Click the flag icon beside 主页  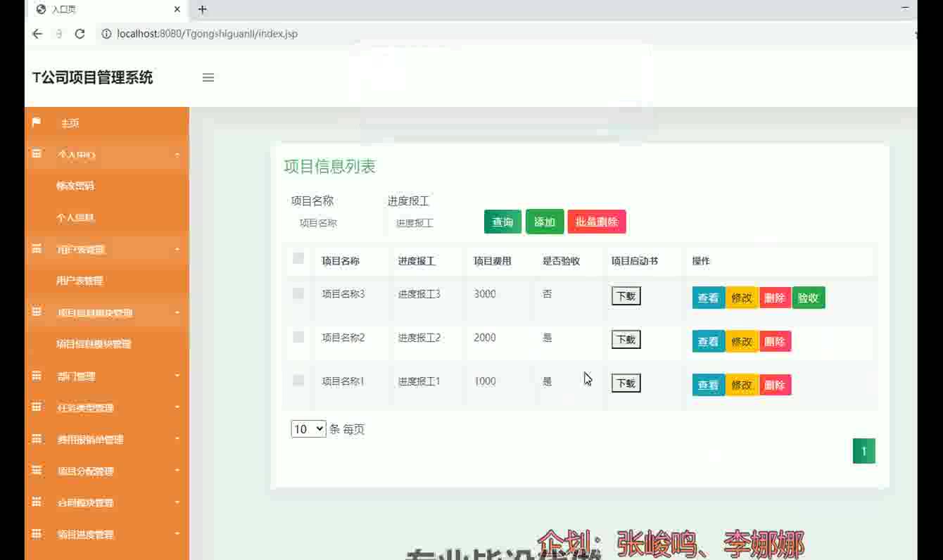click(x=37, y=122)
